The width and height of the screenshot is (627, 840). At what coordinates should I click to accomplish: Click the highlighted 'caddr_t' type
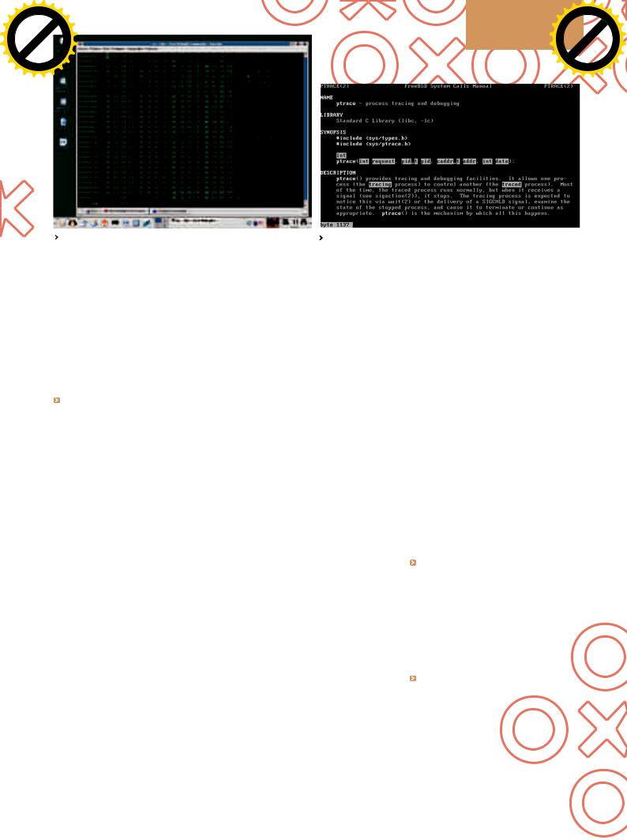coord(449,161)
